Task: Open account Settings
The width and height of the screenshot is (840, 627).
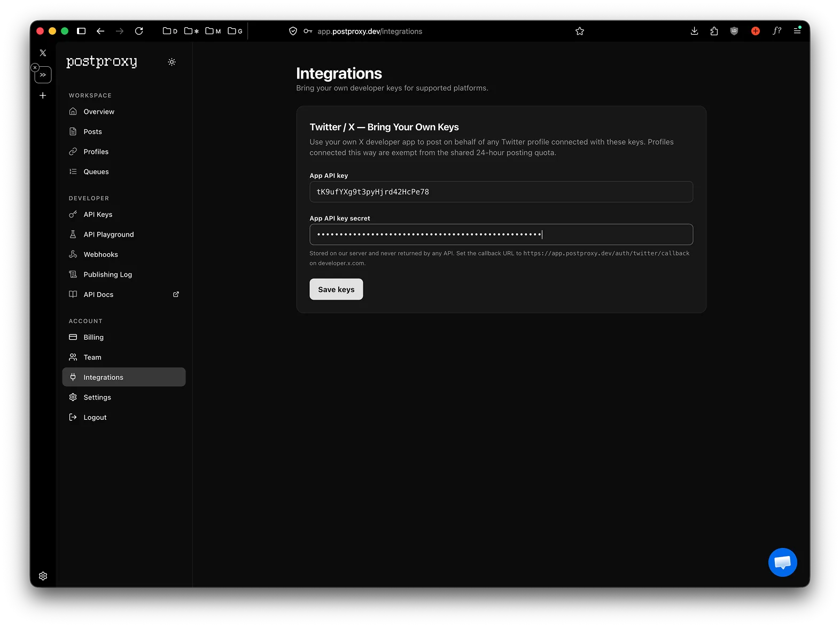Action: tap(124, 397)
